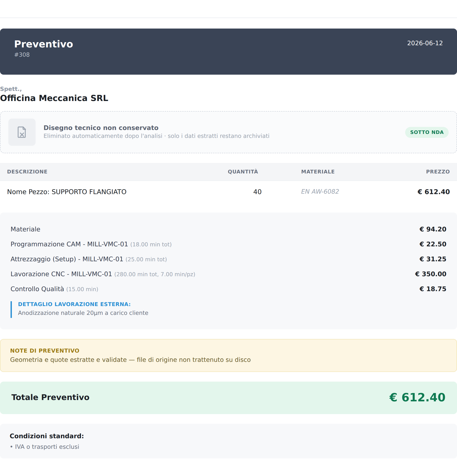Click 'Totale Preventivo' label
Viewport: 457px width, 476px height.
tap(50, 397)
